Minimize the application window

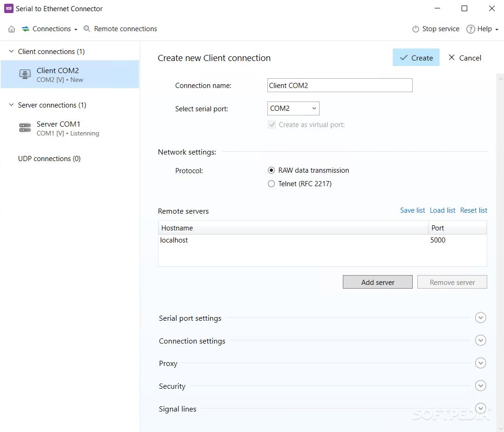point(437,8)
